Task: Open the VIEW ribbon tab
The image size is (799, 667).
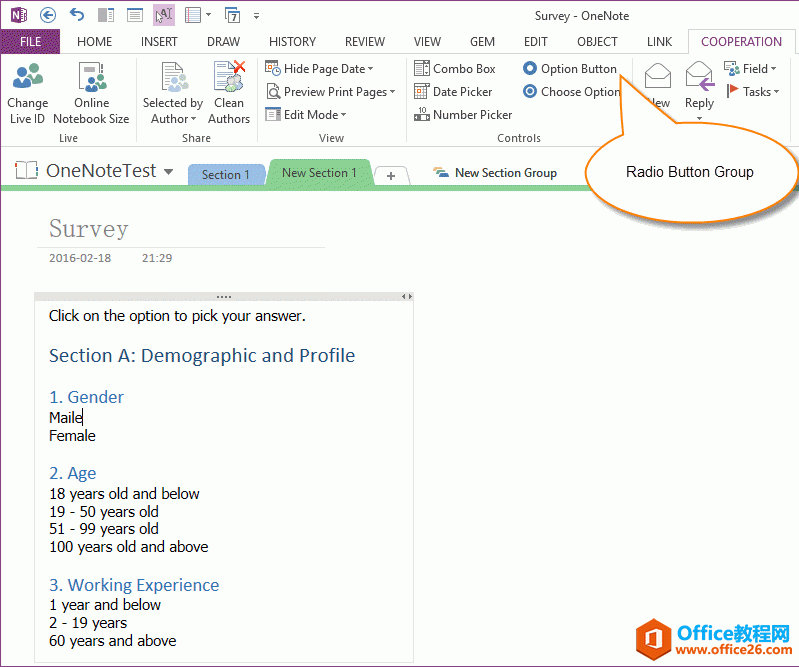Action: 427,41
